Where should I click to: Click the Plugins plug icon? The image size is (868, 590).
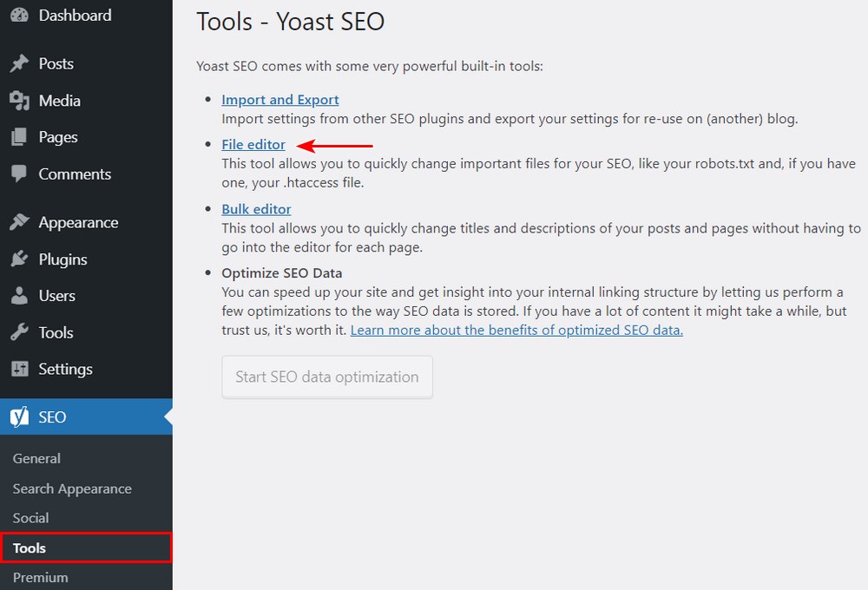point(19,259)
